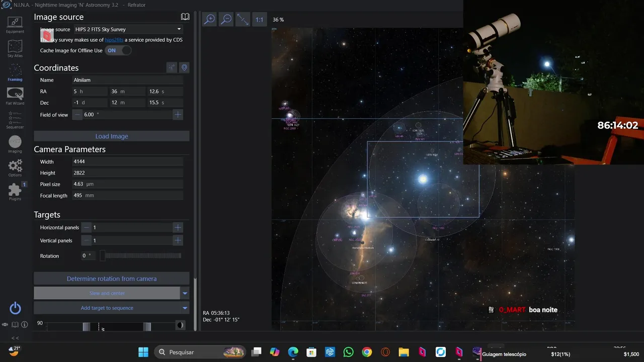Click the Pesquisar taskbar search box
Viewport: 644px width, 362px height.
(x=200, y=352)
